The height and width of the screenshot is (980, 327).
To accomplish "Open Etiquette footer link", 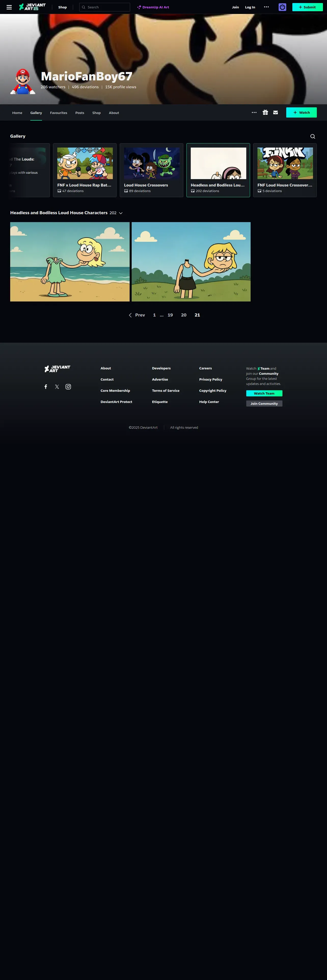I will tap(160, 402).
